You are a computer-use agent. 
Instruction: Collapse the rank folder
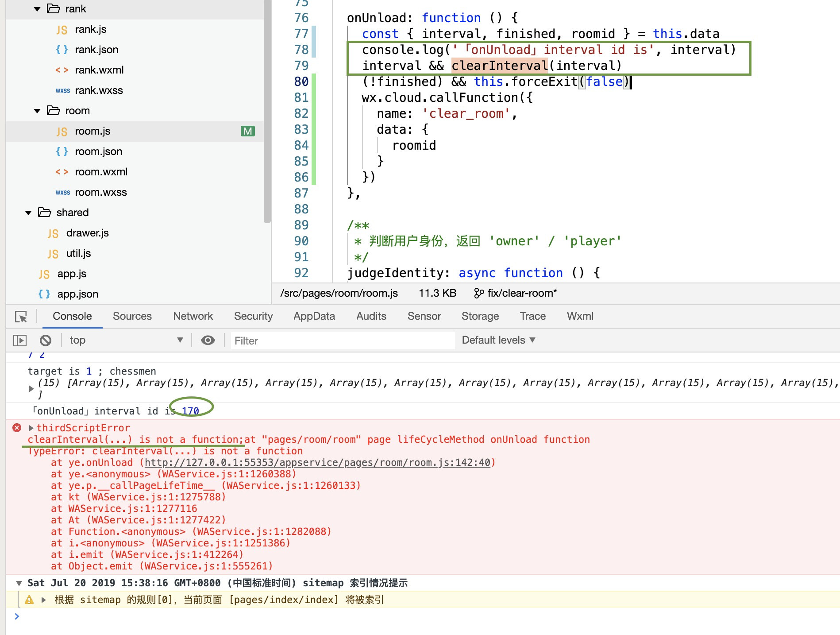coord(37,9)
